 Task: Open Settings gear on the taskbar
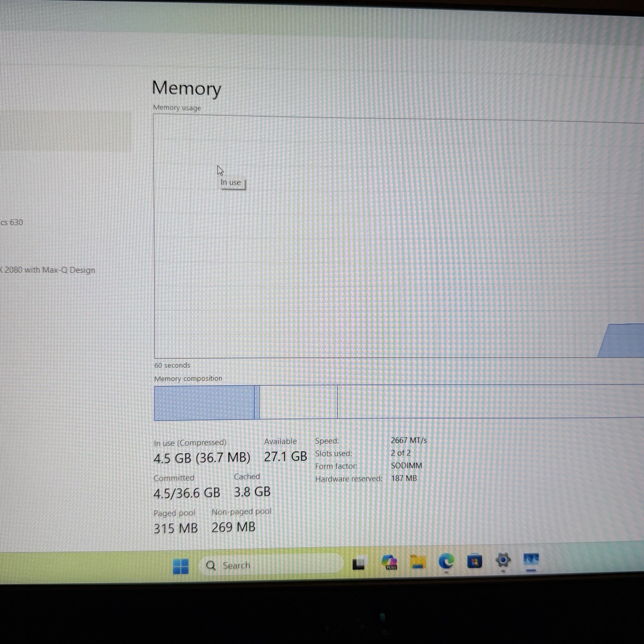(503, 560)
